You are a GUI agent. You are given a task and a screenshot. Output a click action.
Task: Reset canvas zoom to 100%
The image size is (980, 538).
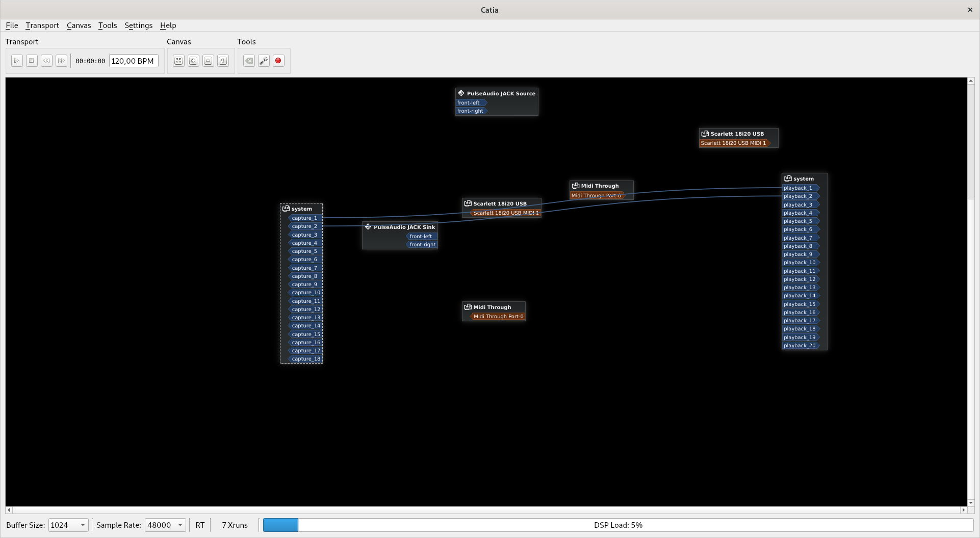[223, 61]
